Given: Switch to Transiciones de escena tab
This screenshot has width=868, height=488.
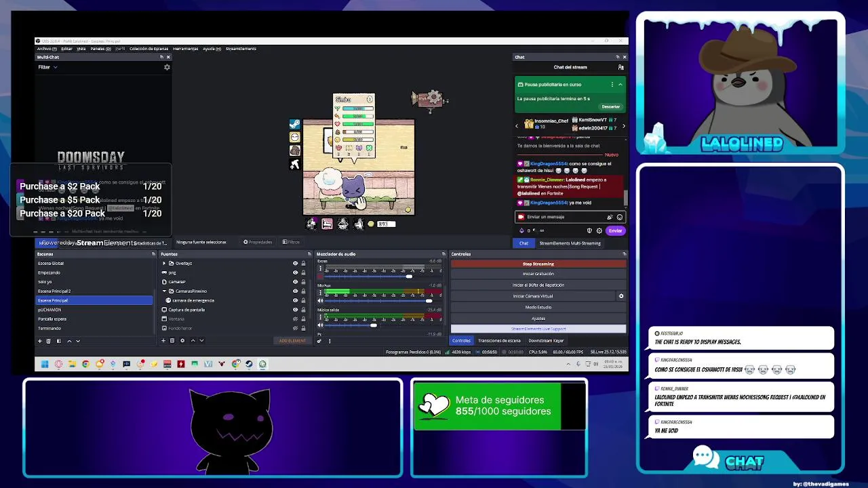Looking at the screenshot, I should pos(499,340).
